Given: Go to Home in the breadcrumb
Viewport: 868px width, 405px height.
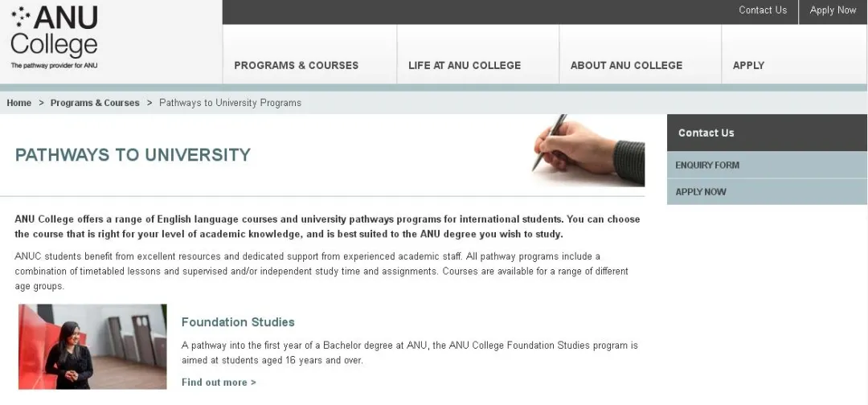Looking at the screenshot, I should tap(19, 103).
